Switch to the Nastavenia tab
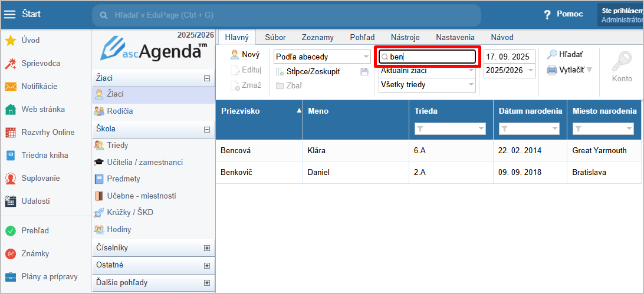 [x=455, y=37]
